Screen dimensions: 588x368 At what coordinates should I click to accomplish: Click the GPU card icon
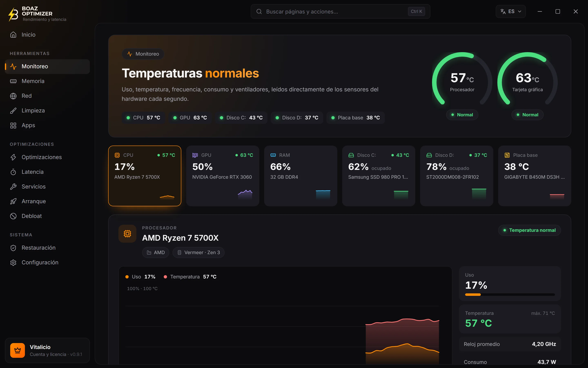195,155
